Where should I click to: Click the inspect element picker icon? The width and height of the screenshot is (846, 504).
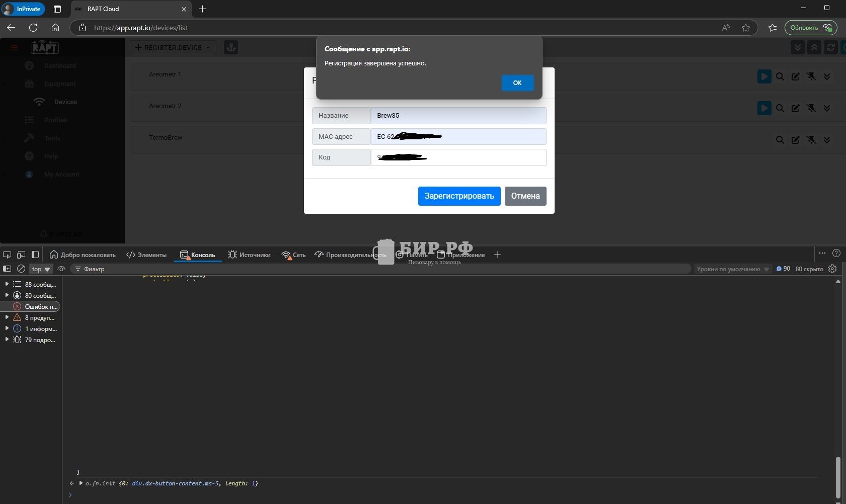click(x=7, y=255)
